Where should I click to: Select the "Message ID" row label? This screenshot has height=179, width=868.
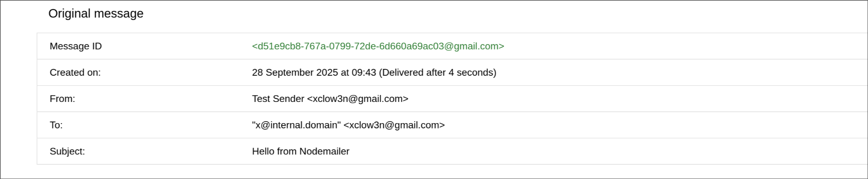coord(75,46)
